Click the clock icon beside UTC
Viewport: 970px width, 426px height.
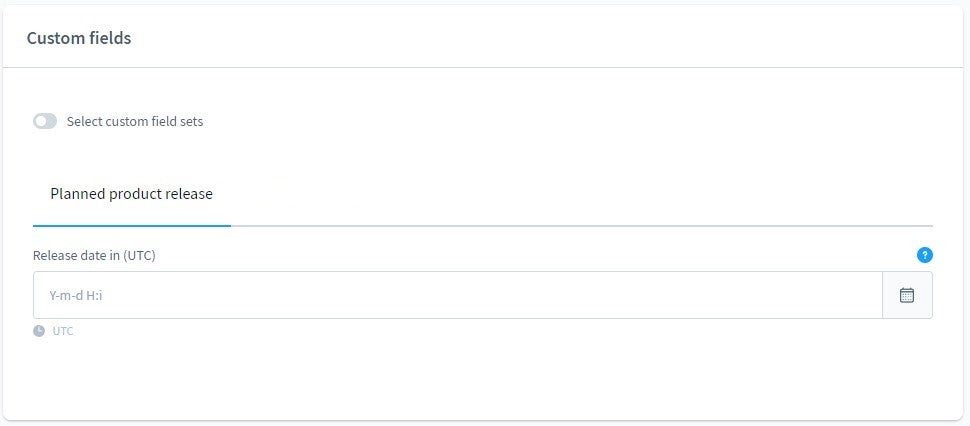pyautogui.click(x=39, y=331)
